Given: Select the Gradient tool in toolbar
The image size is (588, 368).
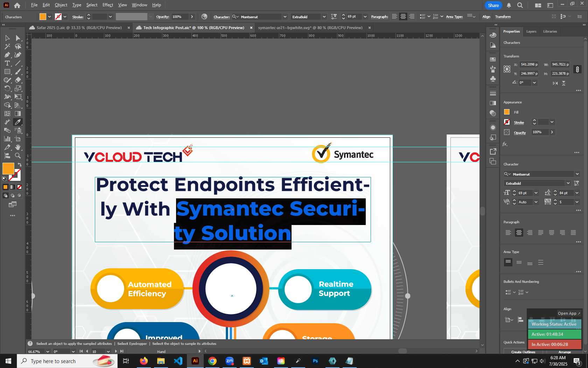Looking at the screenshot, I should coord(18,114).
